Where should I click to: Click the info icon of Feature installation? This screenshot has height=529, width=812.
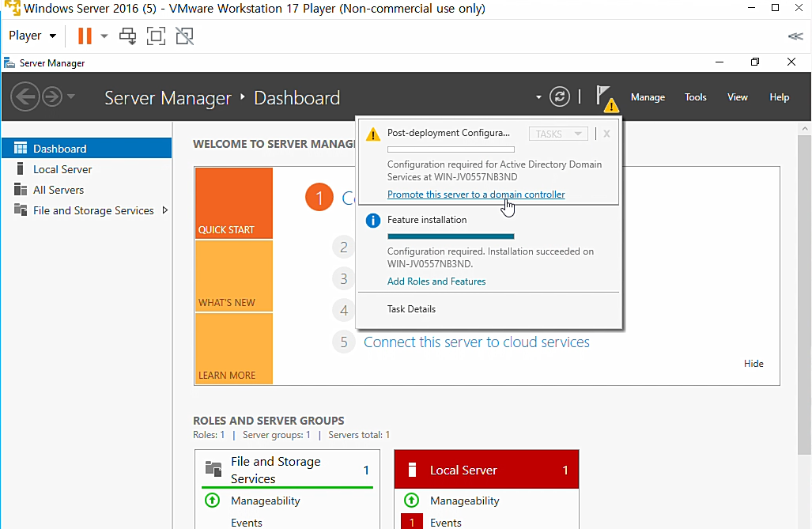(x=373, y=221)
